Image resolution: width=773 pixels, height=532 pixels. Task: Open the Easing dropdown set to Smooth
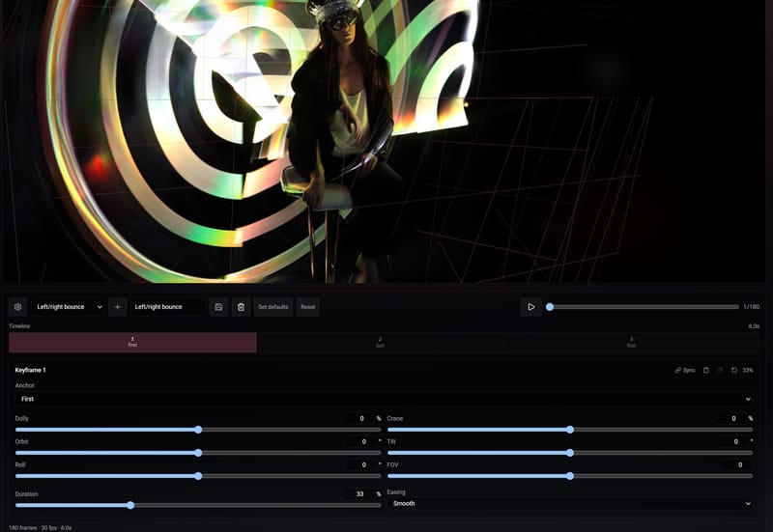pyautogui.click(x=570, y=503)
